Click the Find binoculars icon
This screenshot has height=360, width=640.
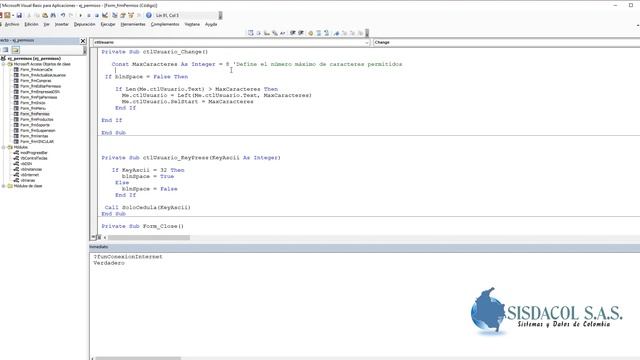pyautogui.click(x=53, y=15)
